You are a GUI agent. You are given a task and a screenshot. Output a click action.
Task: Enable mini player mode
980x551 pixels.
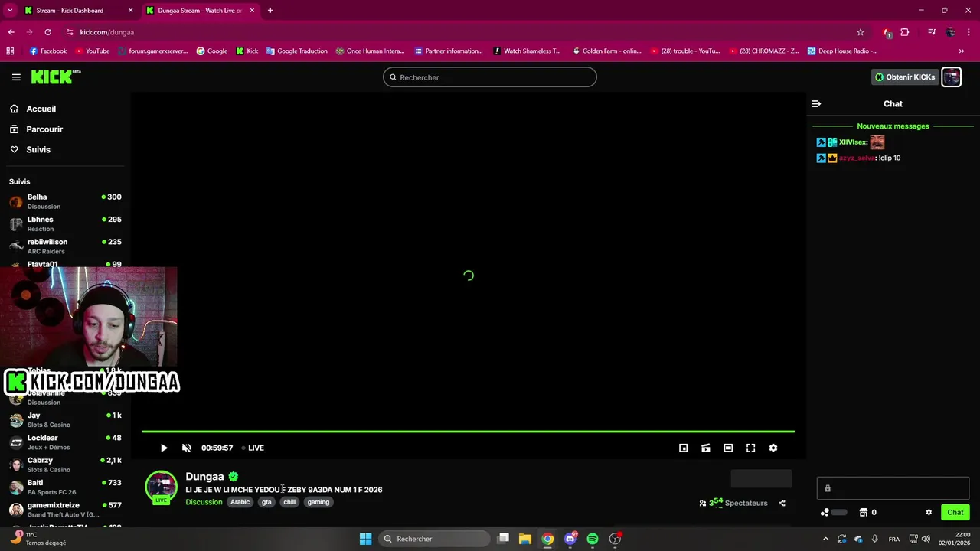pyautogui.click(x=684, y=448)
